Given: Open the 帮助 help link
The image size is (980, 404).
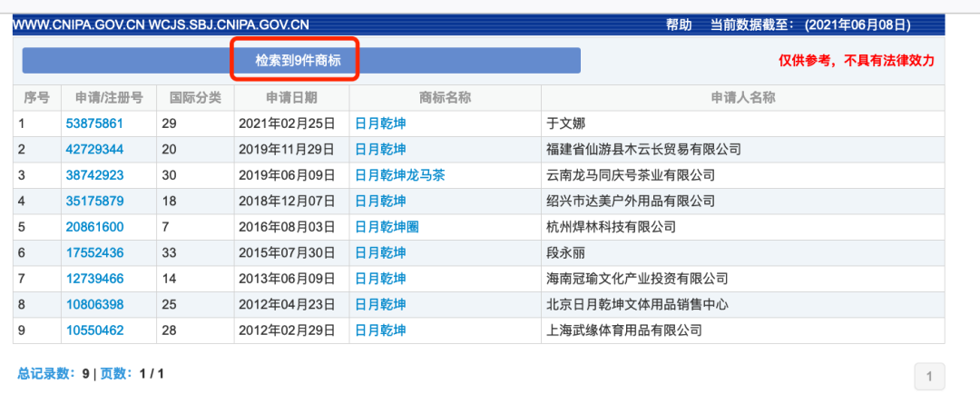Looking at the screenshot, I should tap(679, 25).
